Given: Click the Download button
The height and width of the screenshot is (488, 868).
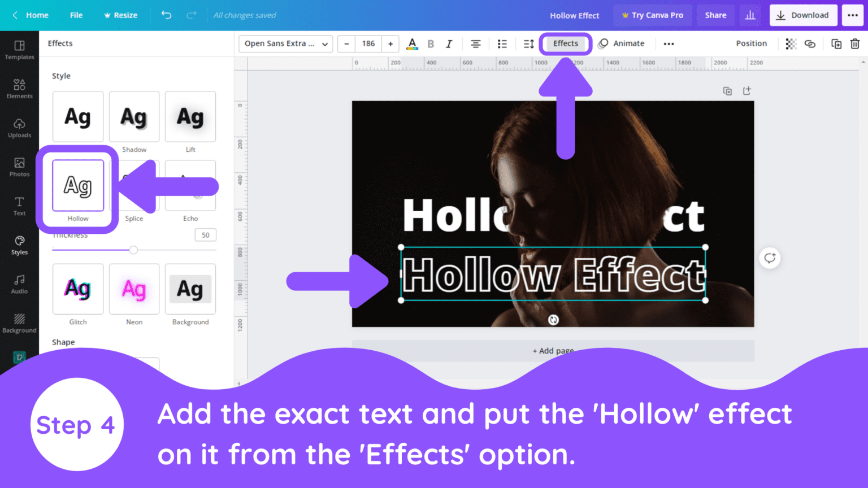Looking at the screenshot, I should click(x=803, y=15).
